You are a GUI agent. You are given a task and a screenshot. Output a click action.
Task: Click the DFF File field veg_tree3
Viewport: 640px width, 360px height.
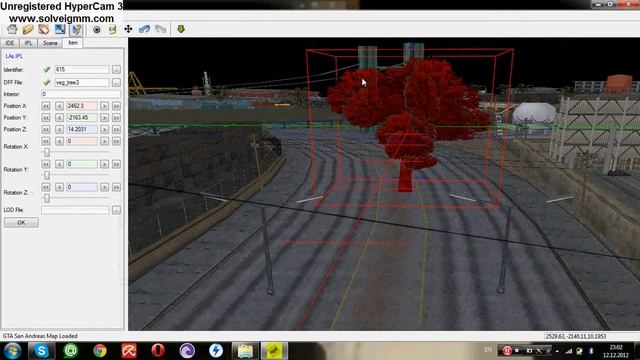click(x=82, y=82)
